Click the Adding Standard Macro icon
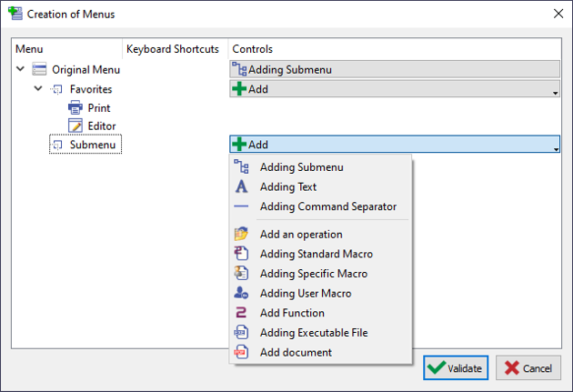This screenshot has height=392, width=573. [241, 254]
